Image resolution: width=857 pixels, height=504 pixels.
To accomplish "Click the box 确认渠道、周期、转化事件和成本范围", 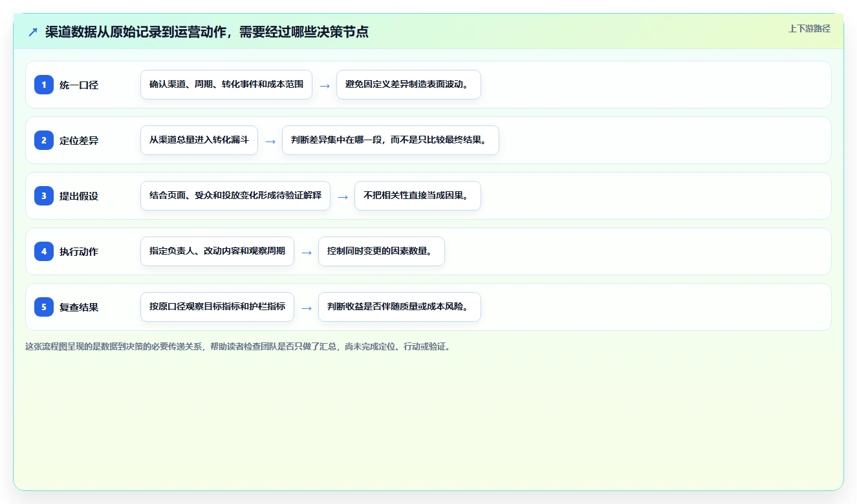I will coord(226,85).
